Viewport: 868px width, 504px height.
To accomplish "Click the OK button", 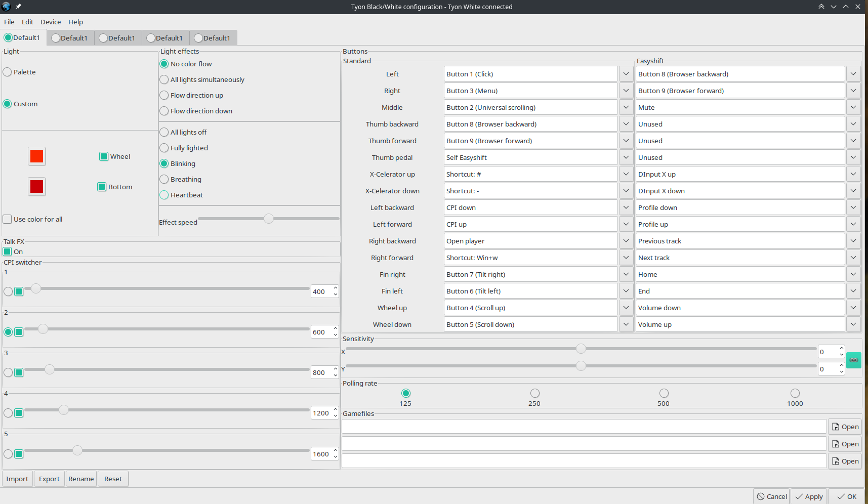I will (x=846, y=496).
